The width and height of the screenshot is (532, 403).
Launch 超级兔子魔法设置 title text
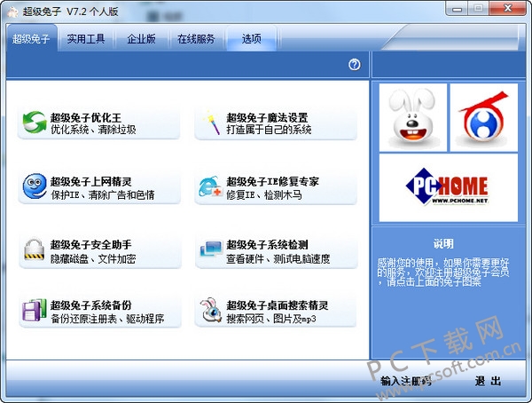267,117
